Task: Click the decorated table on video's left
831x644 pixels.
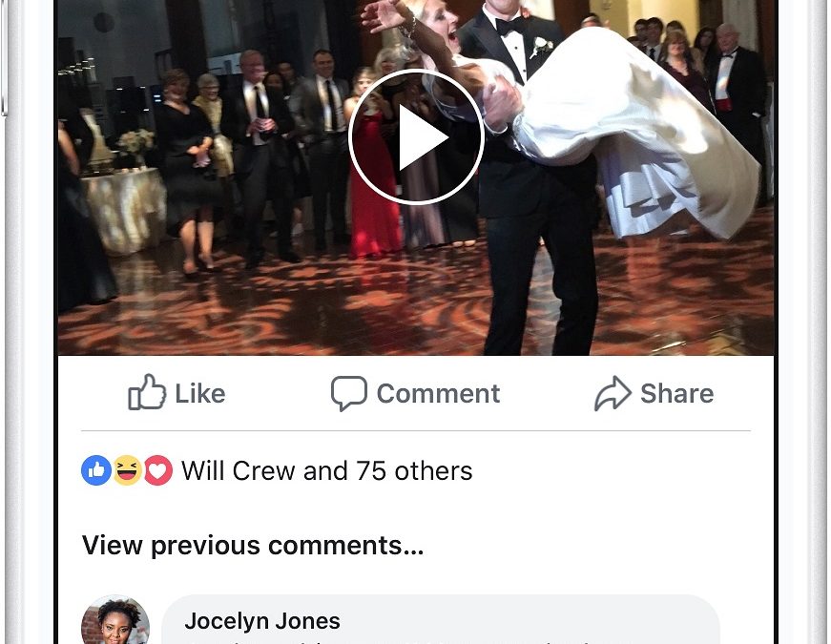Action: [x=125, y=209]
